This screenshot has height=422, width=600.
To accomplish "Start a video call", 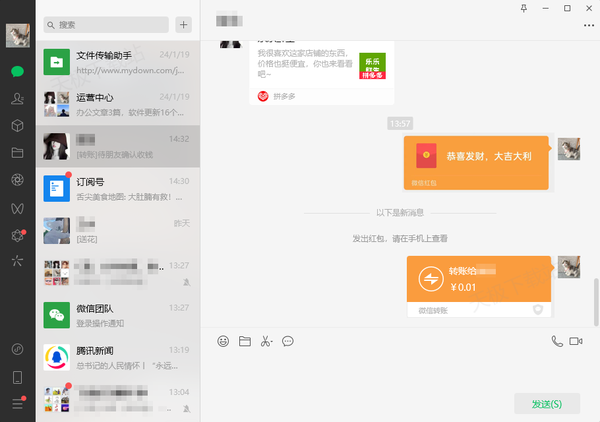I will click(x=576, y=341).
